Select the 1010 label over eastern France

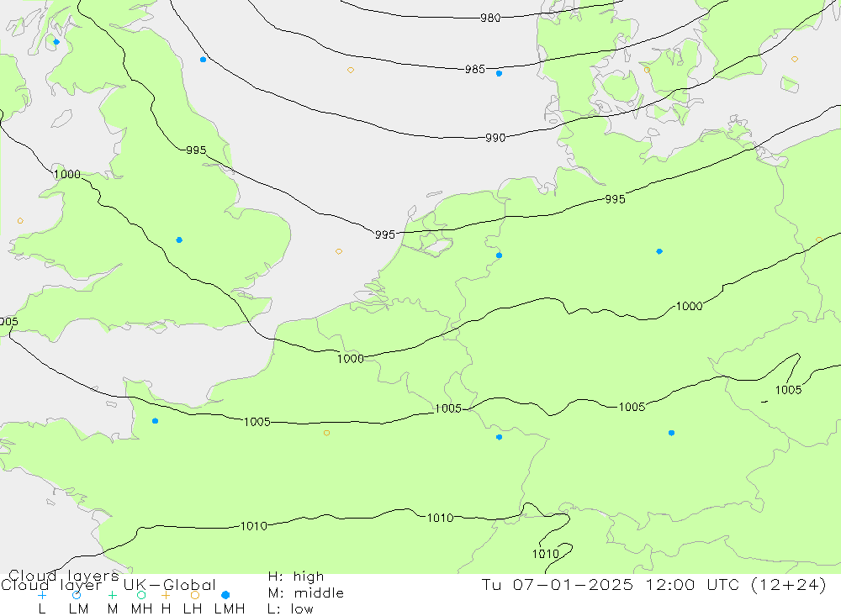(x=440, y=519)
